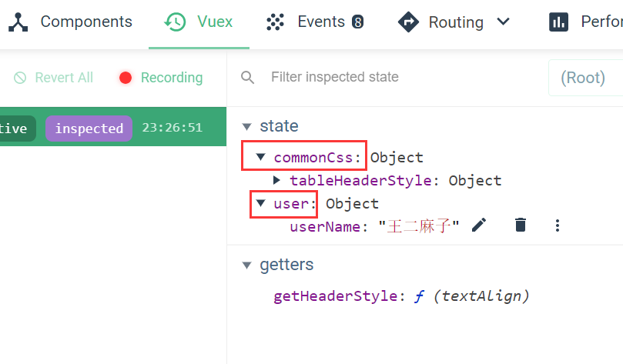The image size is (623, 364).
Task: Delete userName with the trash icon
Action: tap(521, 225)
